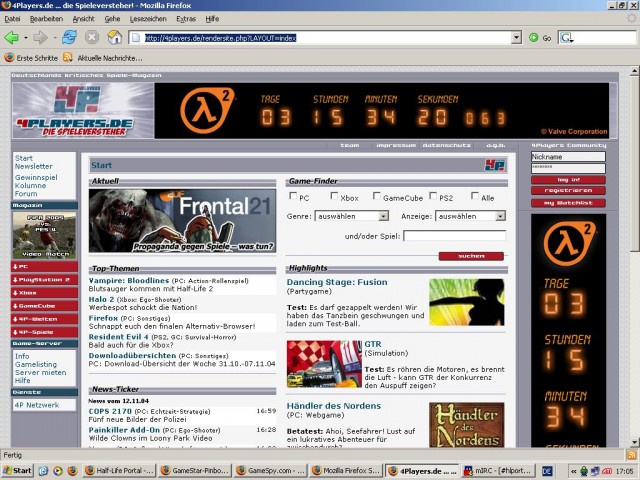This screenshot has height=480, width=640.
Task: Click the log in button
Action: click(568, 180)
